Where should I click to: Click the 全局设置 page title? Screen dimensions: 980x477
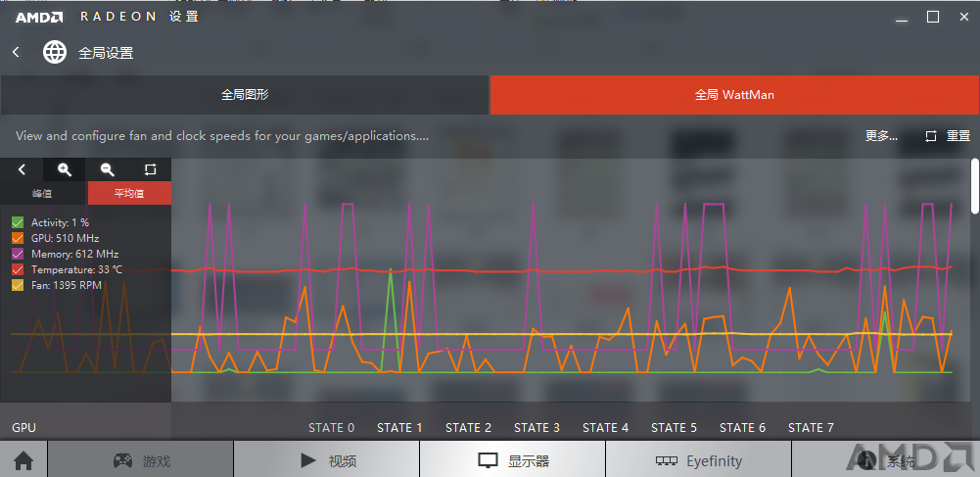[x=106, y=53]
